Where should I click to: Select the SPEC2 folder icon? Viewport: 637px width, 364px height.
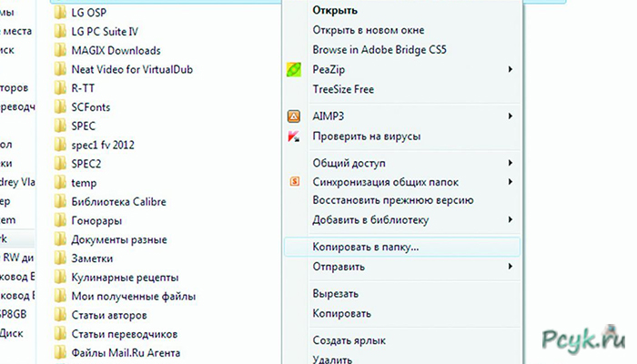tap(60, 164)
